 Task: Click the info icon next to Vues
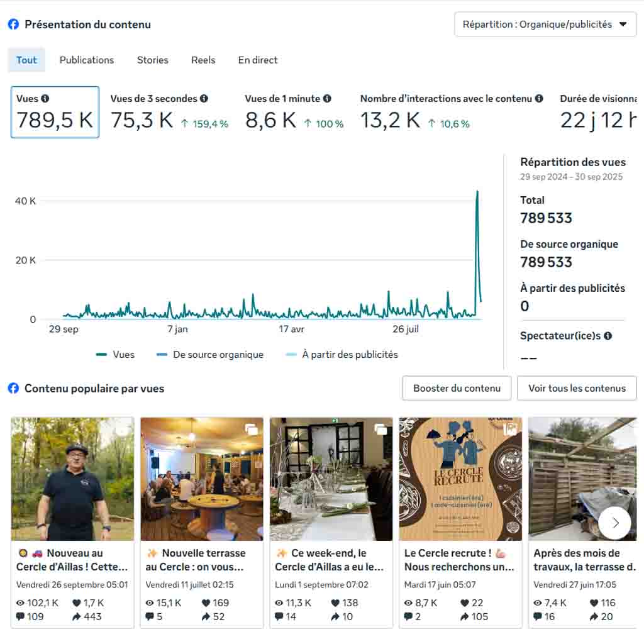pos(45,99)
